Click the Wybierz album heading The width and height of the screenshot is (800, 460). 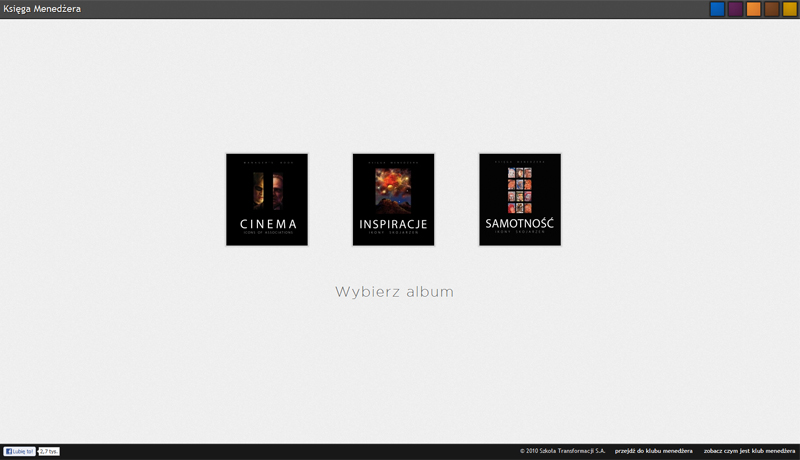pyautogui.click(x=394, y=292)
